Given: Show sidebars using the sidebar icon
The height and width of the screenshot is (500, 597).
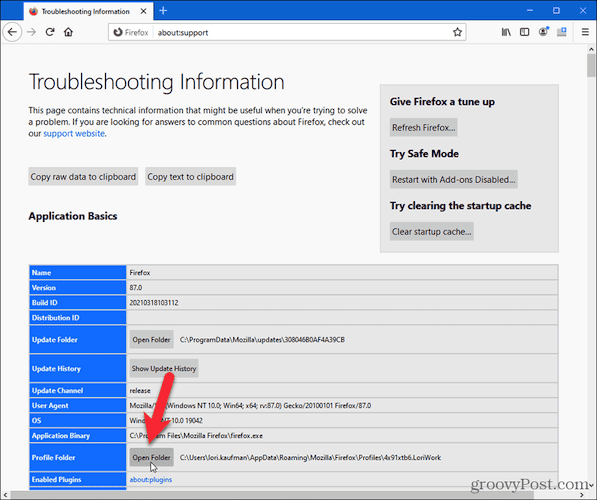Looking at the screenshot, I should coord(524,32).
